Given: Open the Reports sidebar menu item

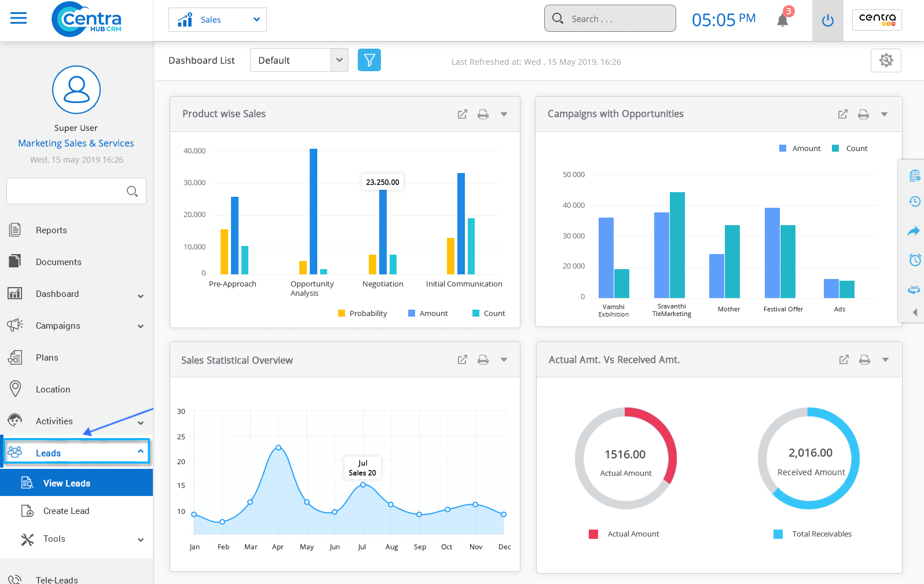Looking at the screenshot, I should (52, 230).
